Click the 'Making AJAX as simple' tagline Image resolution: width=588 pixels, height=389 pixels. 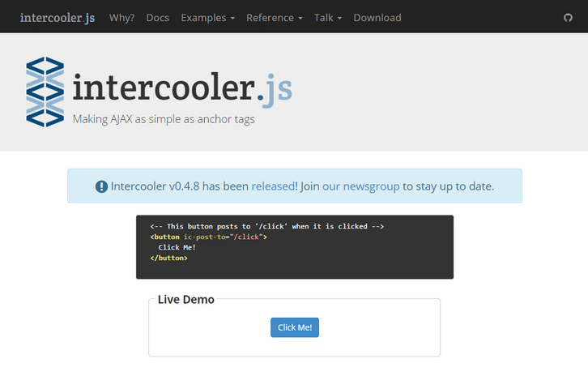coord(164,119)
